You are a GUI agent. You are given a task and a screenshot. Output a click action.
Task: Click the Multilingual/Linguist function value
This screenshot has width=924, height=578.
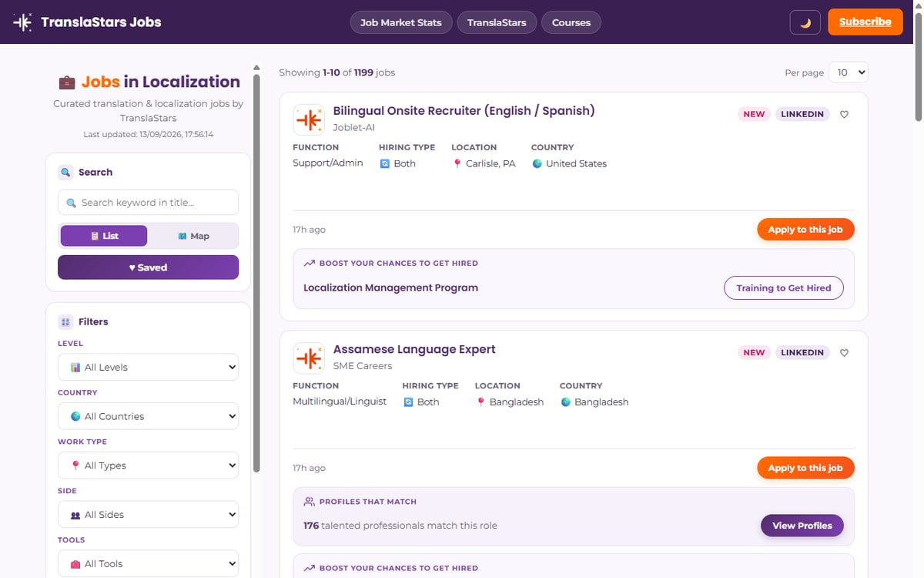click(340, 402)
